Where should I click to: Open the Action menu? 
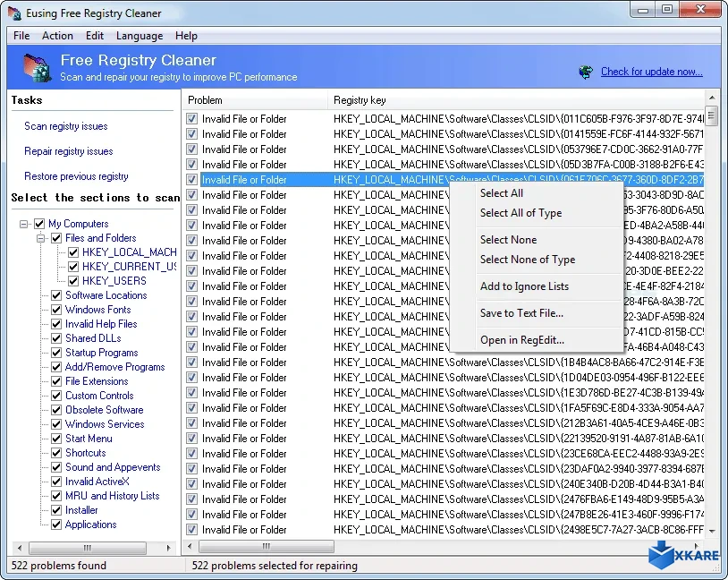point(57,36)
